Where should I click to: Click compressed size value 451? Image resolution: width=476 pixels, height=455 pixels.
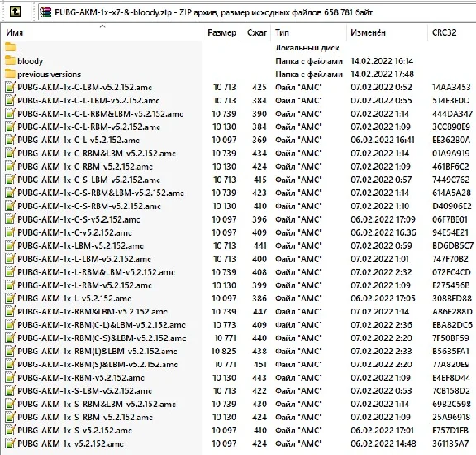point(259,365)
